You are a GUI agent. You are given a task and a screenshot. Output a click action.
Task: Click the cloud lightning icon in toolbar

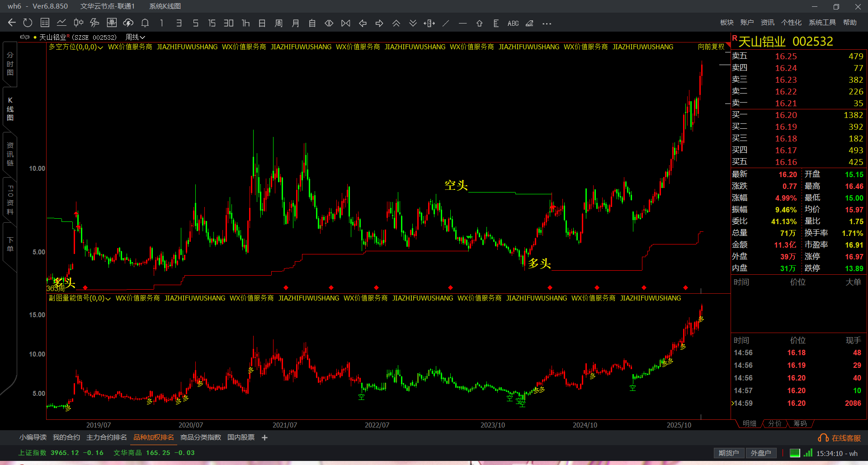(128, 23)
